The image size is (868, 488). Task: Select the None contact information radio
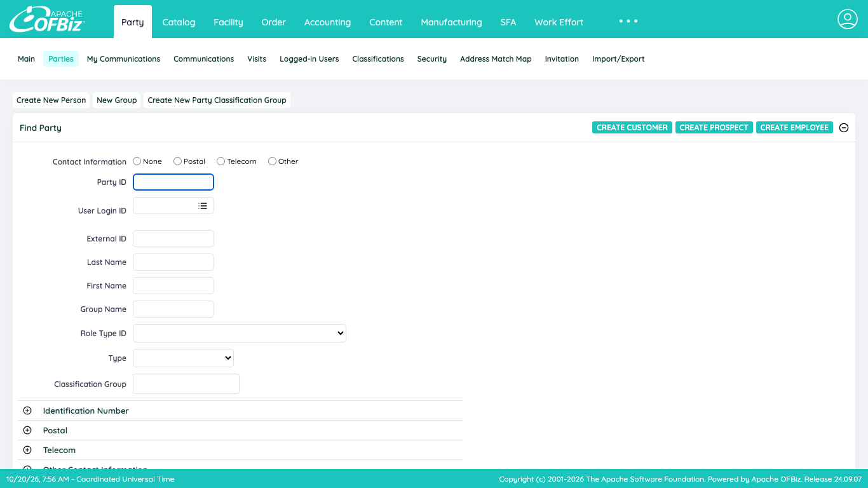click(137, 161)
